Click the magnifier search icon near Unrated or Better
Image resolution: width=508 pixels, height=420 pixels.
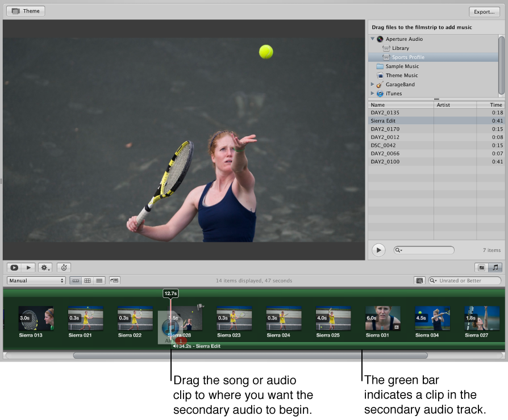point(420,280)
